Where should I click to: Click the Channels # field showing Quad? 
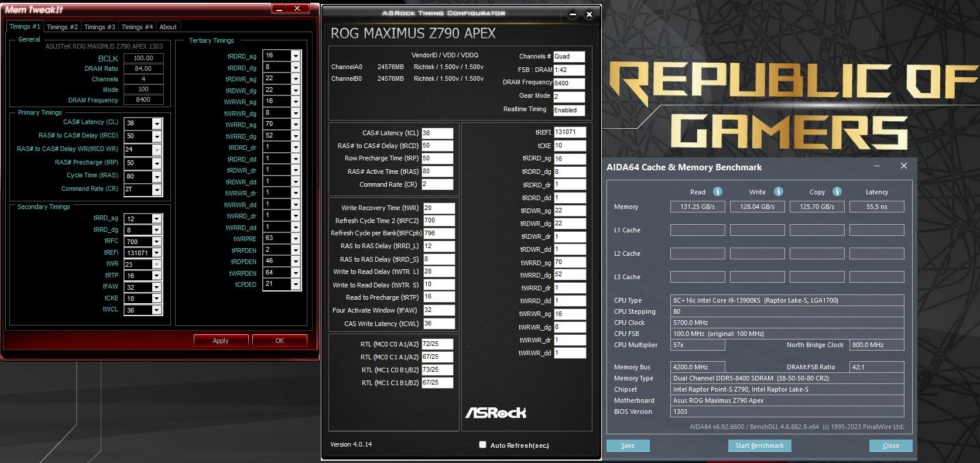tap(569, 56)
